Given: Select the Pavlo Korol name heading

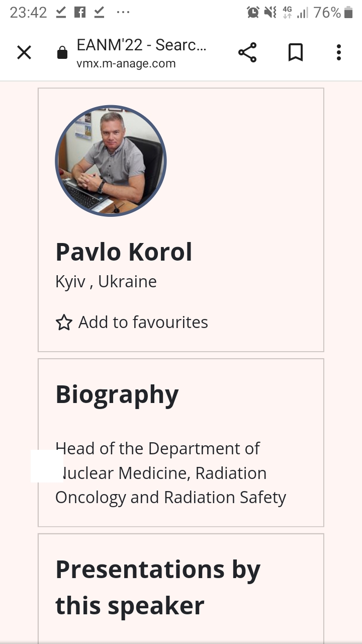Looking at the screenshot, I should pos(124,252).
